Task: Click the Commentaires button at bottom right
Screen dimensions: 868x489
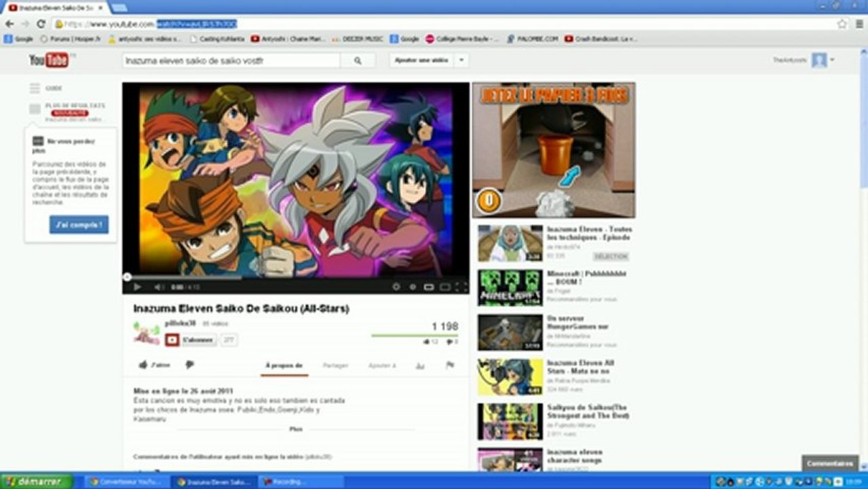Action: coord(830,463)
